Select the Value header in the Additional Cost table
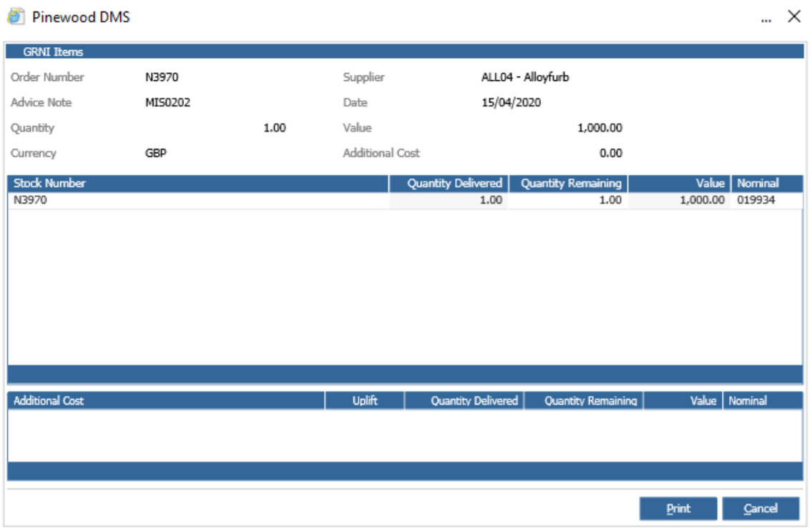Image resolution: width=812 pixels, height=529 pixels. coord(683,400)
